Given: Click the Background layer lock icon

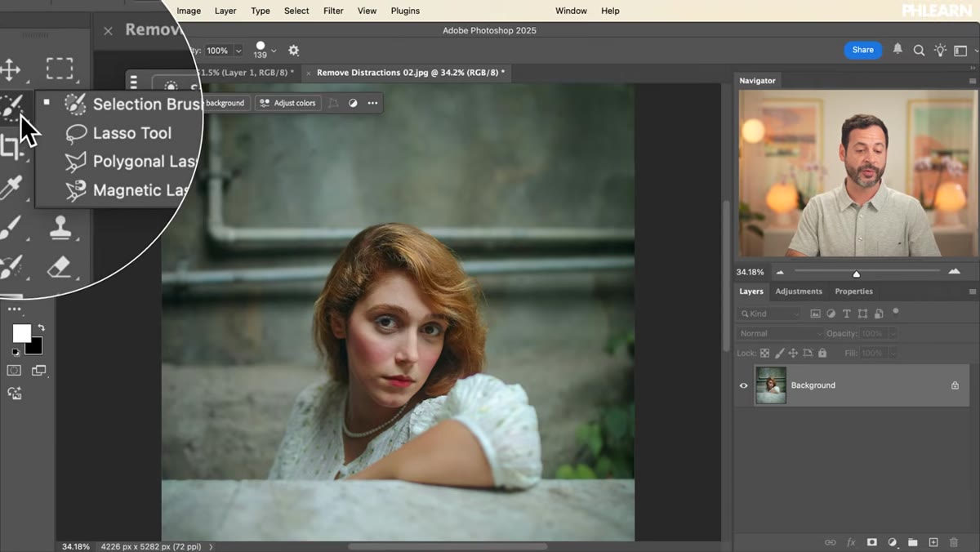Looking at the screenshot, I should pos(955,385).
